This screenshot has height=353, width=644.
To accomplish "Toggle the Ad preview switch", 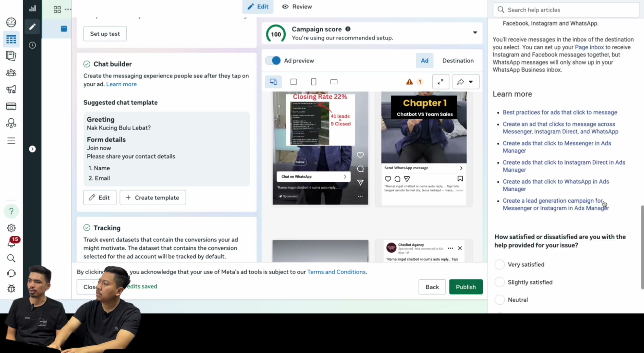I will tap(273, 60).
